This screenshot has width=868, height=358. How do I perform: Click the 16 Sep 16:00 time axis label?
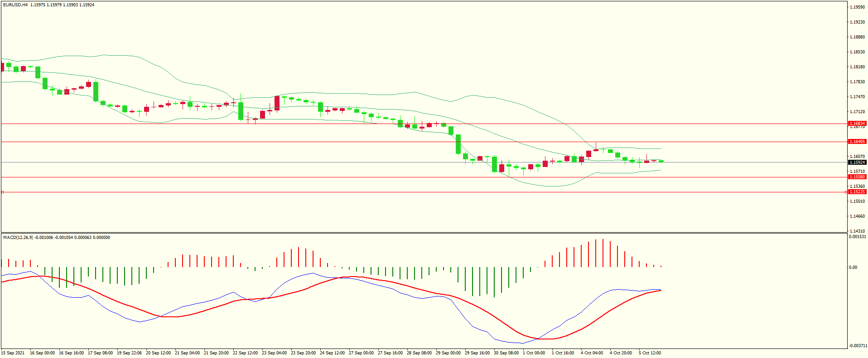71,353
